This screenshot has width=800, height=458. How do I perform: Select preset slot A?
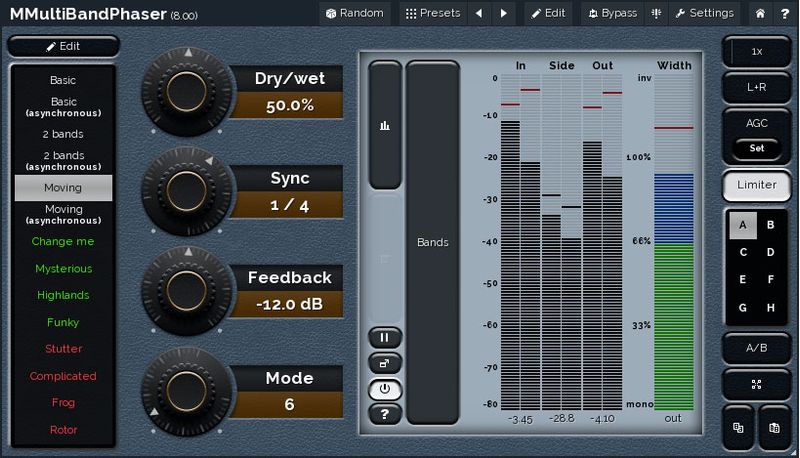point(743,225)
